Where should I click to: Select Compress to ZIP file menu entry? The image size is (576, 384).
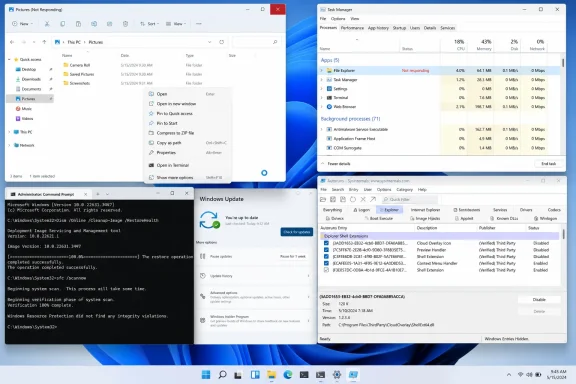coord(187,133)
